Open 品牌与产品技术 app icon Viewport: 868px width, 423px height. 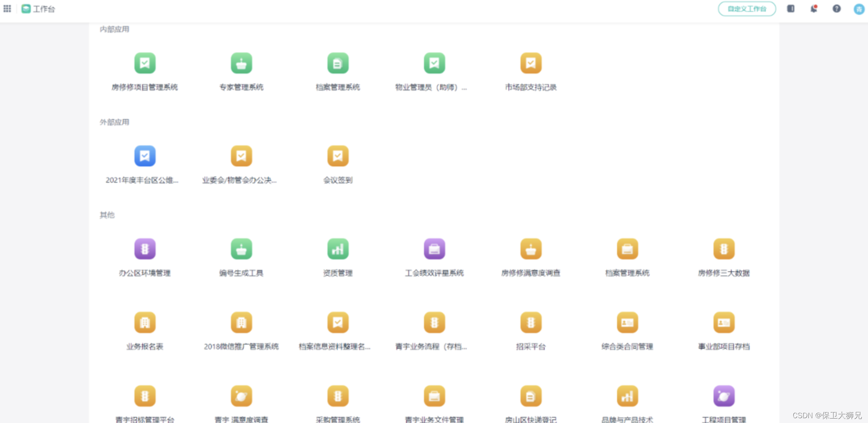pyautogui.click(x=627, y=396)
